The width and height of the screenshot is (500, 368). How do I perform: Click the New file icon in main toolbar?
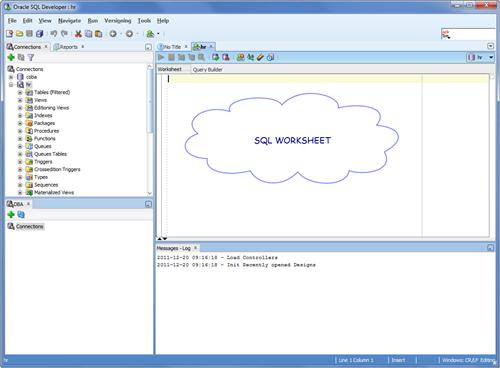9,34
